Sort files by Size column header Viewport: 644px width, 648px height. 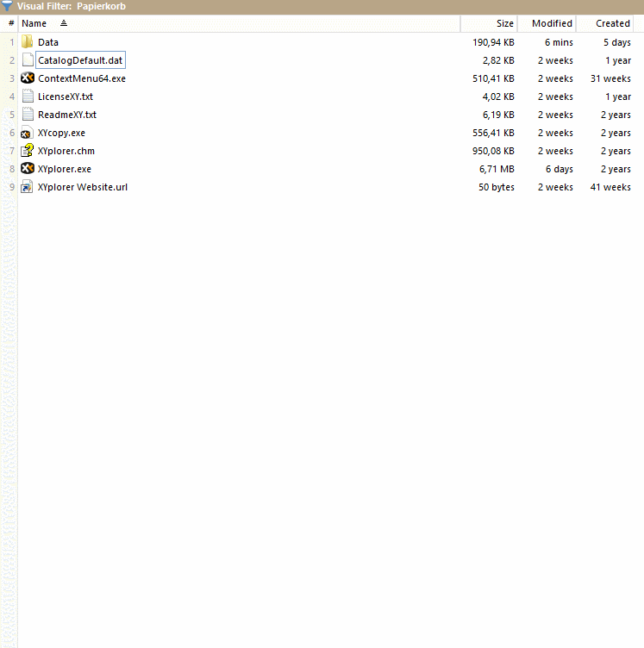pyautogui.click(x=504, y=23)
